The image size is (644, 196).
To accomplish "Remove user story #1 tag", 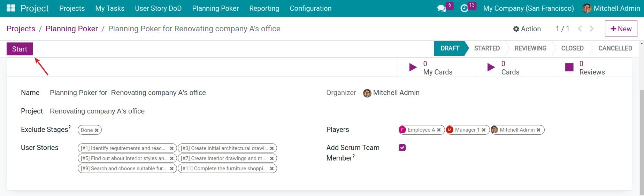I will pyautogui.click(x=171, y=148).
